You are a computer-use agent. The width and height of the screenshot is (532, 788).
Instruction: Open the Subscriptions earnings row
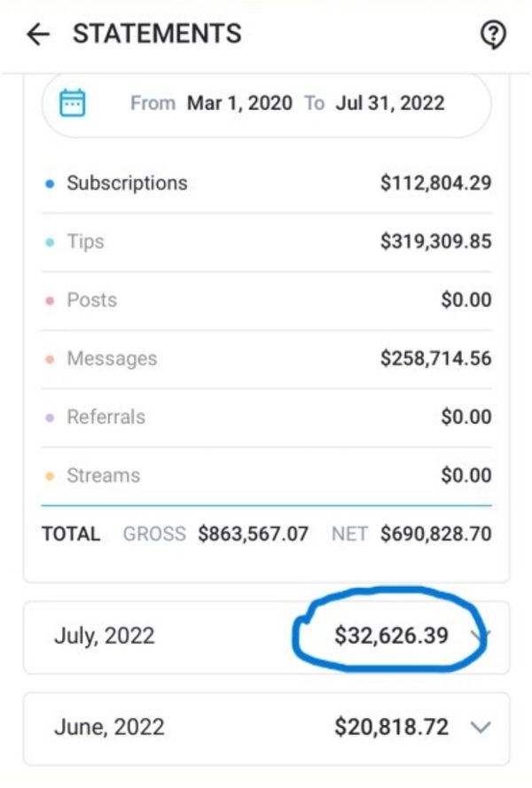pos(267,183)
